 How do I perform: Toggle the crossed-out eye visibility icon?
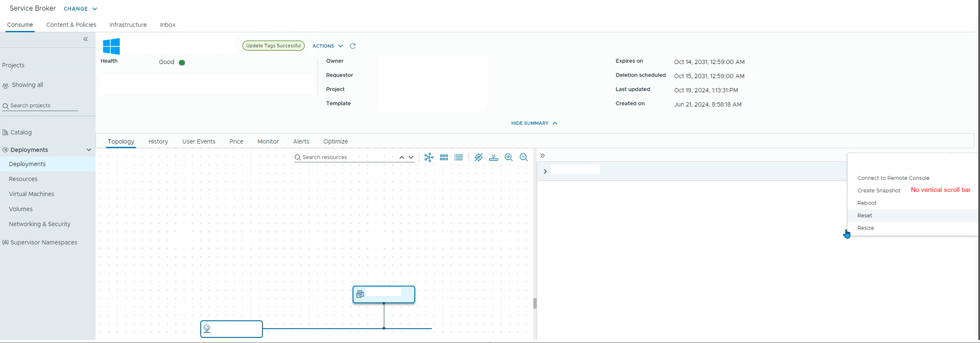(x=478, y=157)
